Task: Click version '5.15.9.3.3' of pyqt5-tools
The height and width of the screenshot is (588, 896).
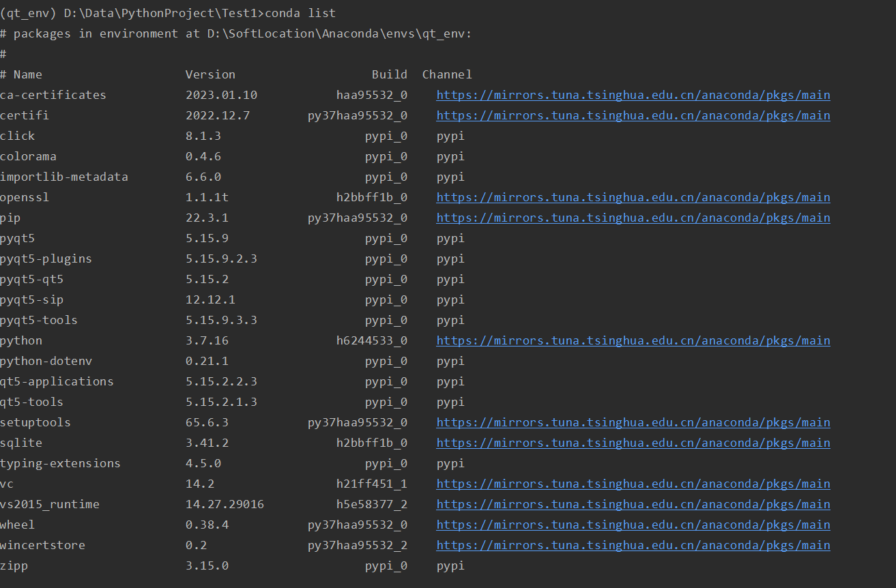Action: tap(221, 320)
